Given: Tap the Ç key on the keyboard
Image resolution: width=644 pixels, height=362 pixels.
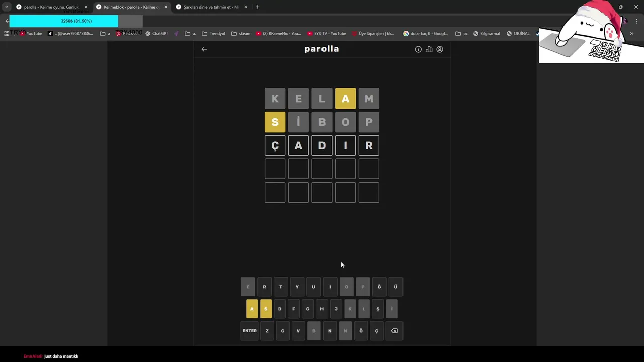Looking at the screenshot, I should [377, 331].
